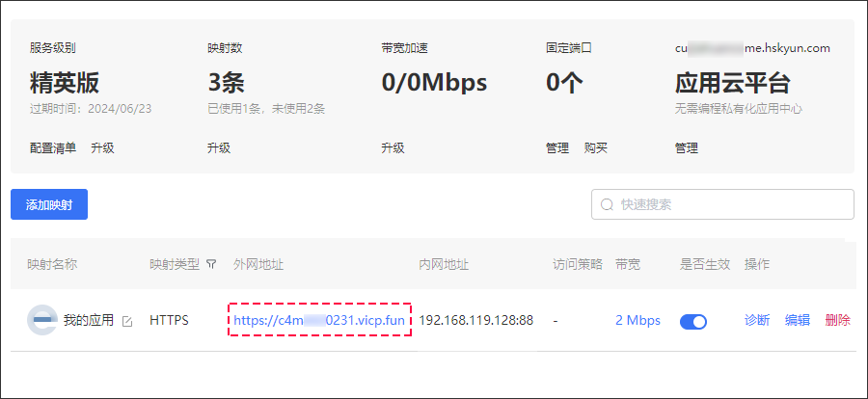
Task: Open the 映射类型 filter funnel icon
Action: (211, 264)
